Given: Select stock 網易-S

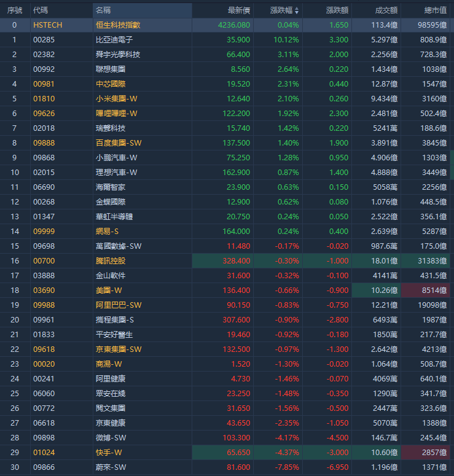Looking at the screenshot, I should click(x=107, y=232).
